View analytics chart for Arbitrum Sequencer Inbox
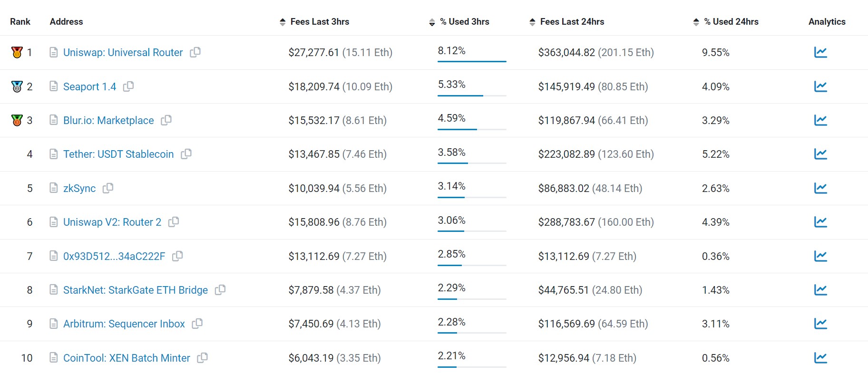Image resolution: width=868 pixels, height=374 pixels. [x=820, y=324]
